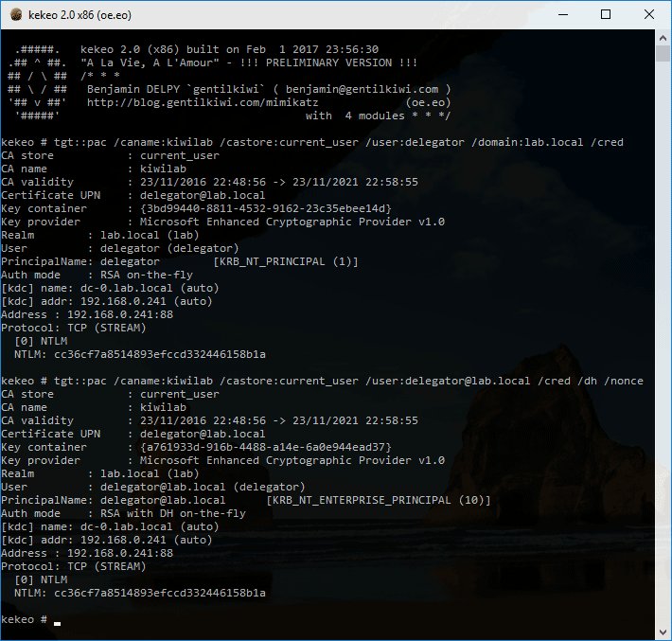Click the 'KRB_NT_PRINCIPAL (1)' text

(286, 261)
